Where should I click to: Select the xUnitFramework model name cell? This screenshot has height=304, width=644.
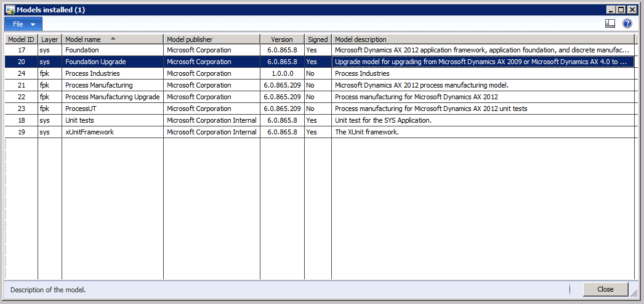click(113, 132)
